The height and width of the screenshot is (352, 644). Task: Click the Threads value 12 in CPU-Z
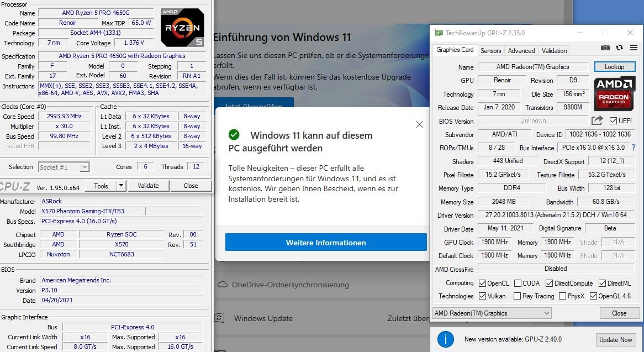pyautogui.click(x=196, y=166)
